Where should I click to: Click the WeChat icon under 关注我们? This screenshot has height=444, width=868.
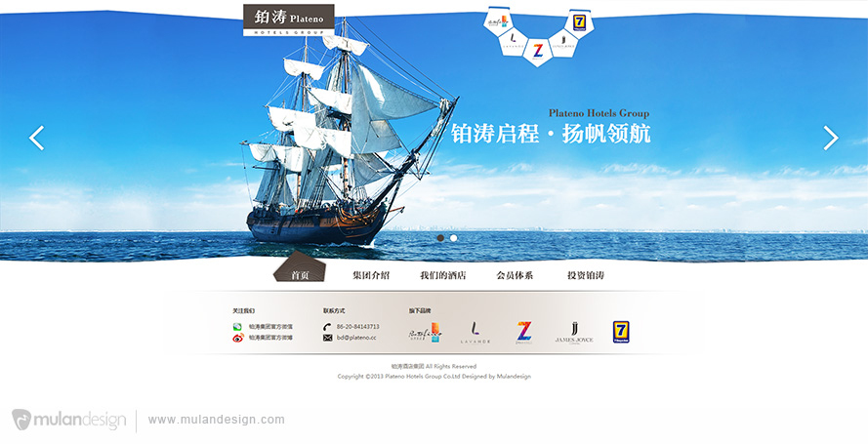click(237, 327)
